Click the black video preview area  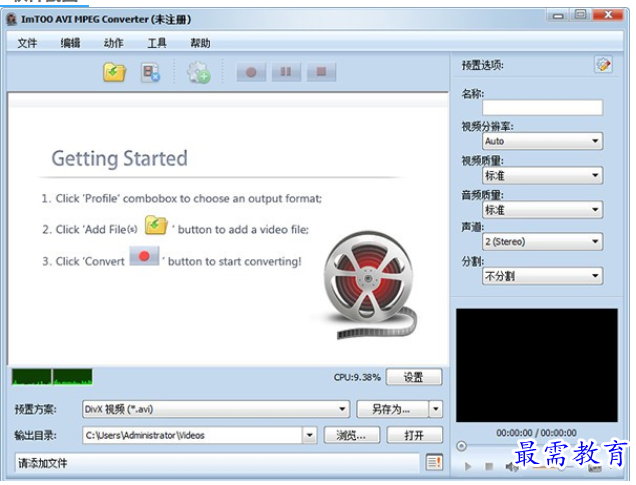(x=537, y=365)
